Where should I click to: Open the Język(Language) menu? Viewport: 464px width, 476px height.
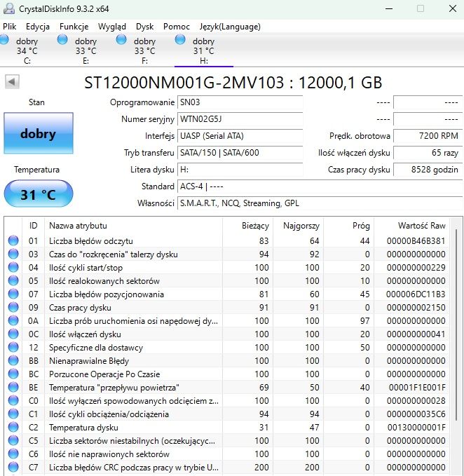(x=230, y=27)
